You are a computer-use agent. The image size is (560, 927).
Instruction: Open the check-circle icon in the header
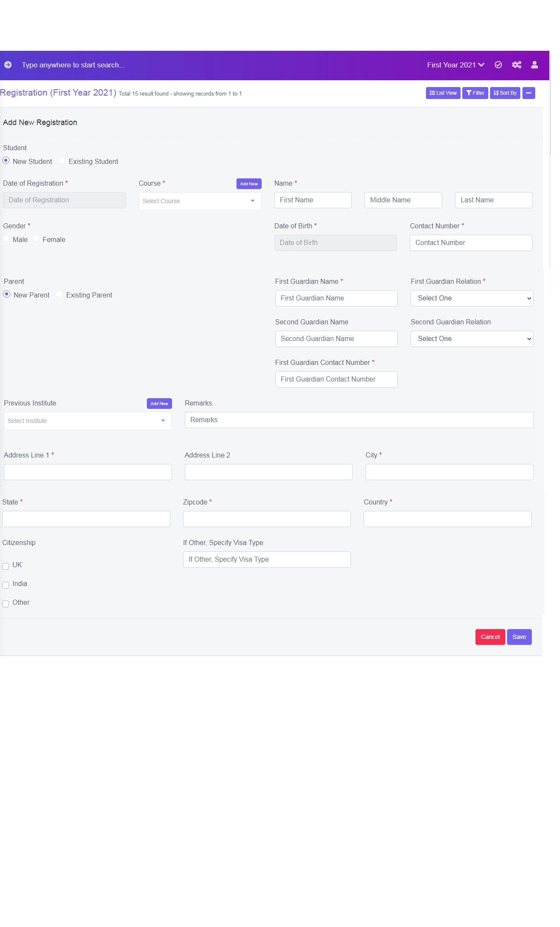click(x=498, y=65)
